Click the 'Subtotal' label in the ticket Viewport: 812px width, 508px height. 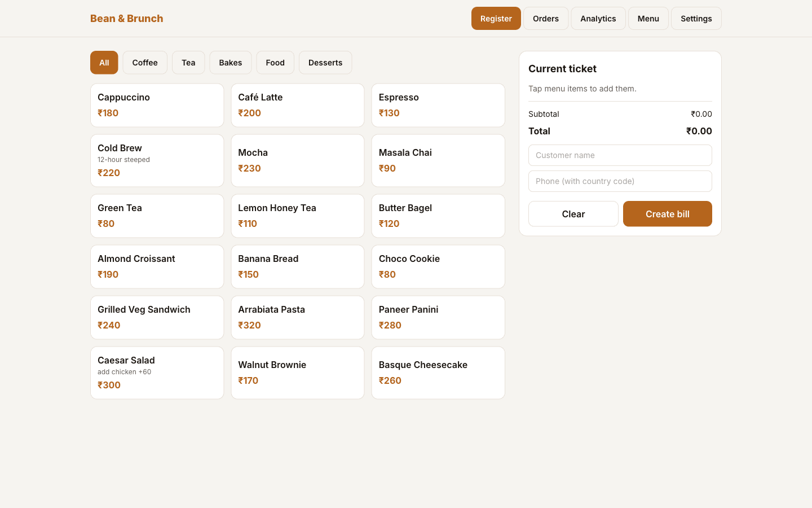pyautogui.click(x=544, y=114)
